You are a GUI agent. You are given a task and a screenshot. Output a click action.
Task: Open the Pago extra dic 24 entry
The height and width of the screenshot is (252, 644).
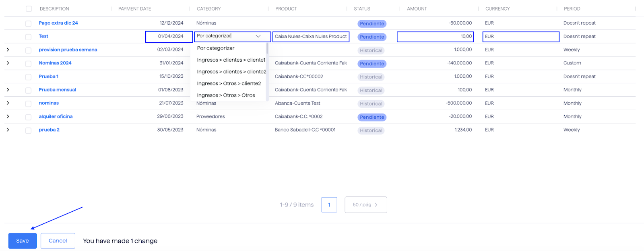[58, 23]
